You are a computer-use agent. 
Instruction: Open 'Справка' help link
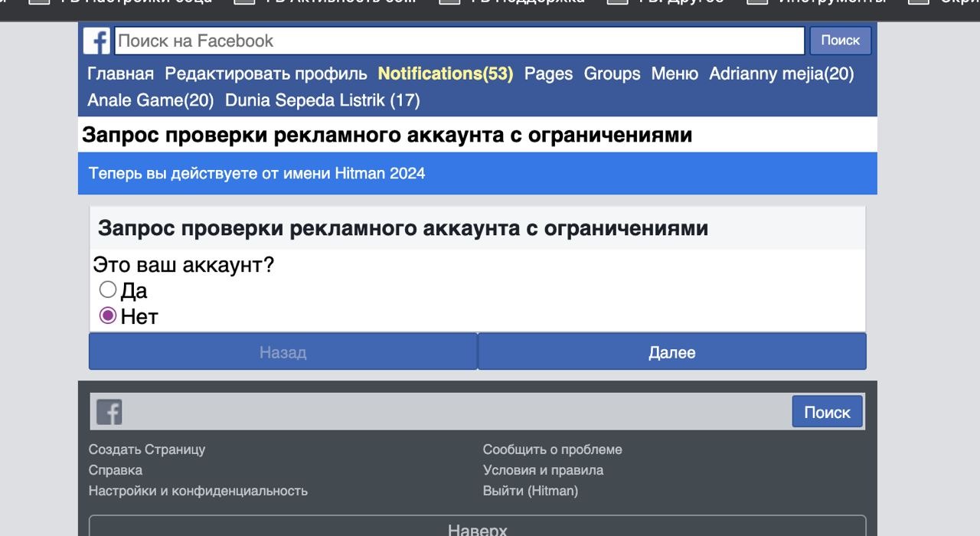116,470
